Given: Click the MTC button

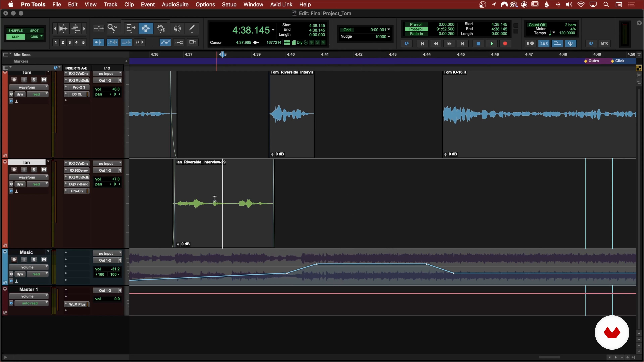Looking at the screenshot, I should tap(604, 43).
